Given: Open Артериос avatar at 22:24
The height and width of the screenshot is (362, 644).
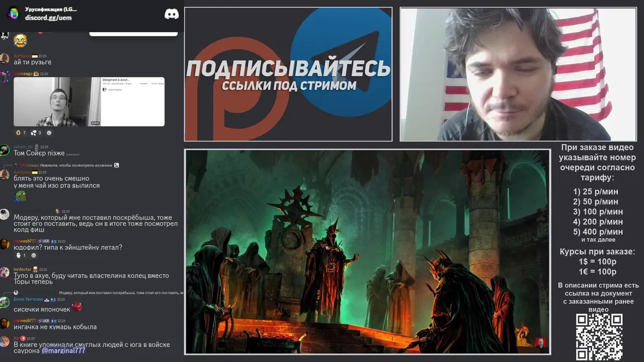Looking at the screenshot, I should coord(5,58).
